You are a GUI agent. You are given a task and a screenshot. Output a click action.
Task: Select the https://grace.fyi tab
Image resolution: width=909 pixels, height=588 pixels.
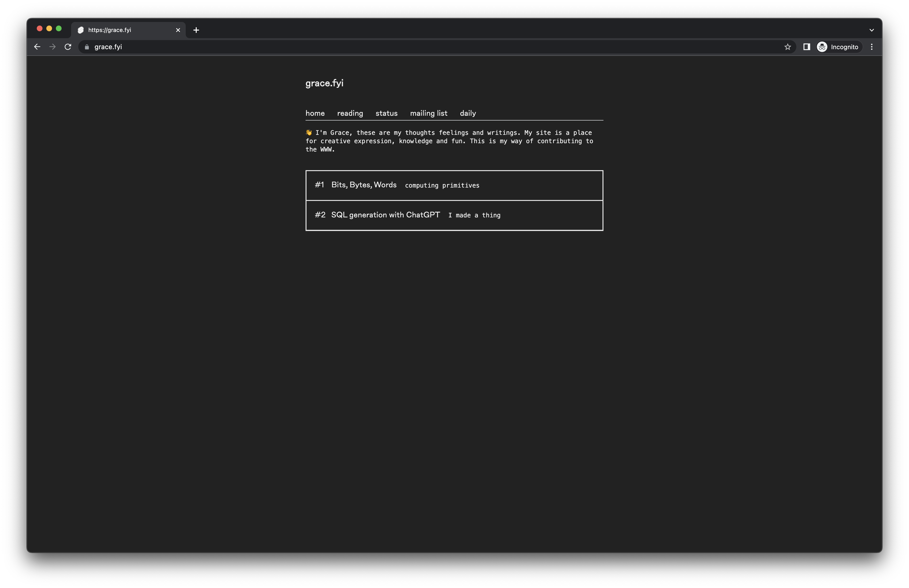[122, 30]
